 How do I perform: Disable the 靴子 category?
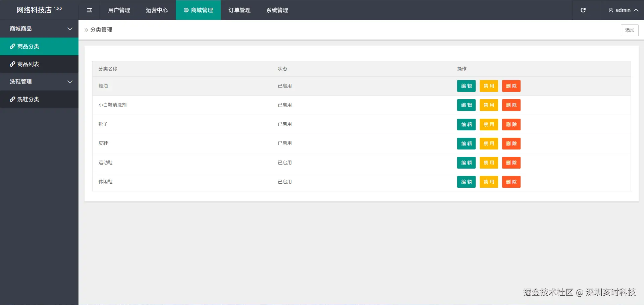pyautogui.click(x=489, y=124)
